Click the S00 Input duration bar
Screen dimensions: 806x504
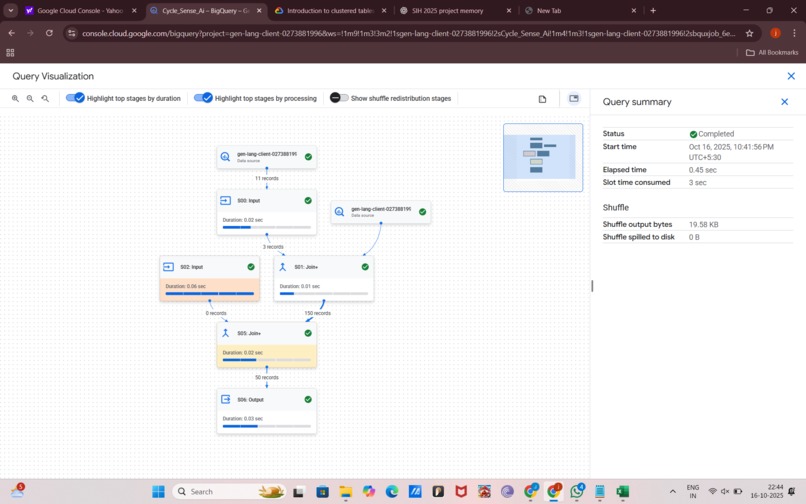(x=266, y=227)
